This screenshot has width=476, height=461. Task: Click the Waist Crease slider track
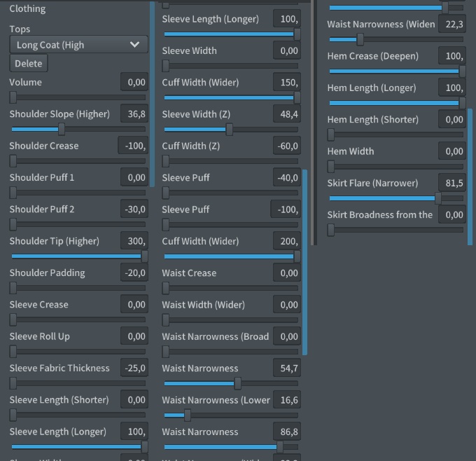coord(231,288)
